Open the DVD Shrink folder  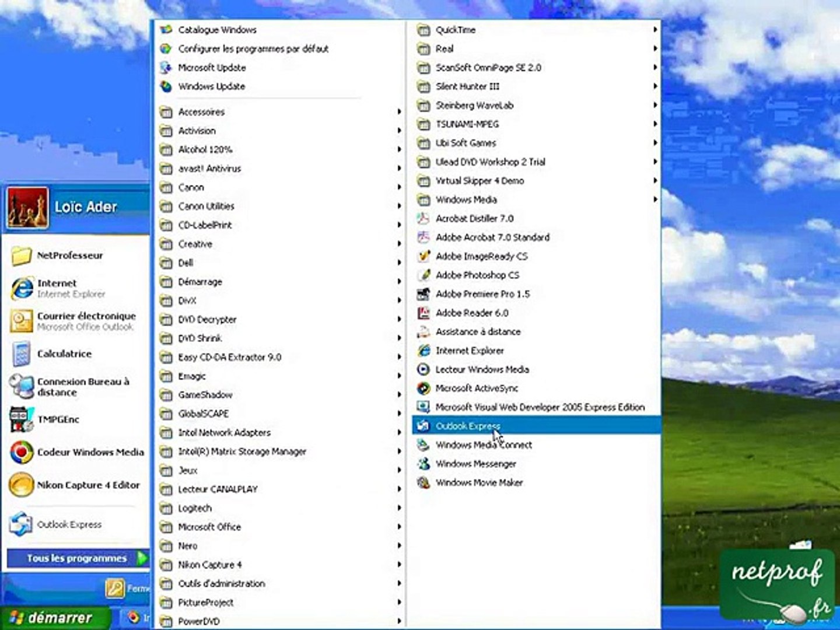tap(281, 338)
